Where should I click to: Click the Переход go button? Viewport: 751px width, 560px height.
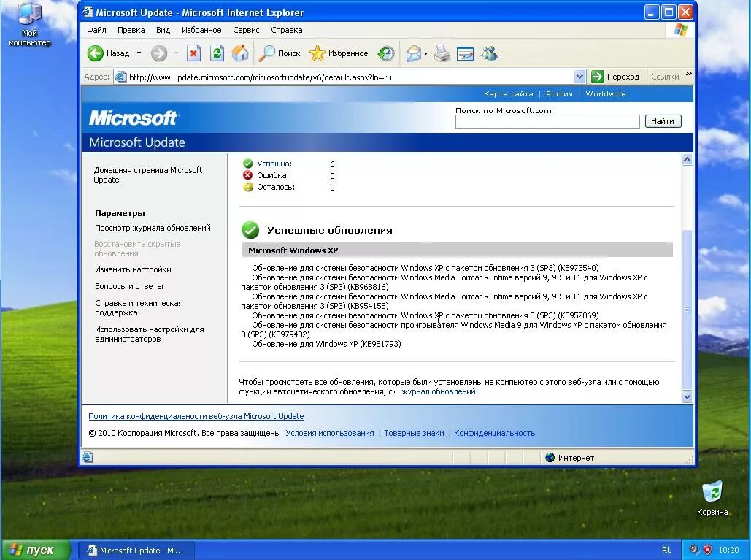coord(615,77)
